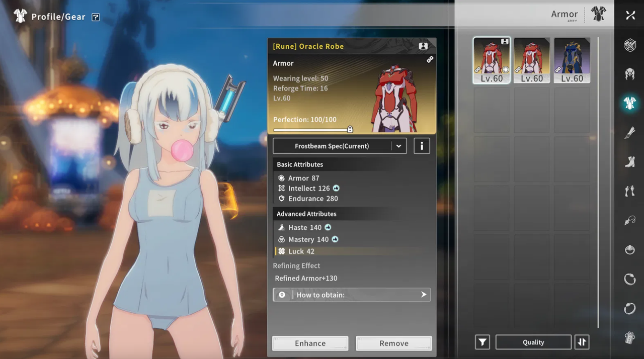This screenshot has width=644, height=359.
Task: Expand the 'How to obtain' row
Action: click(352, 295)
